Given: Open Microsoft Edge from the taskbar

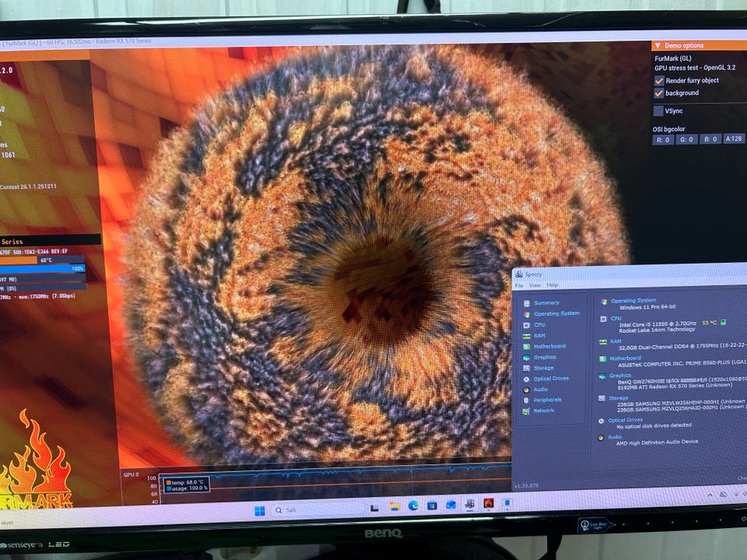Looking at the screenshot, I should point(413,506).
